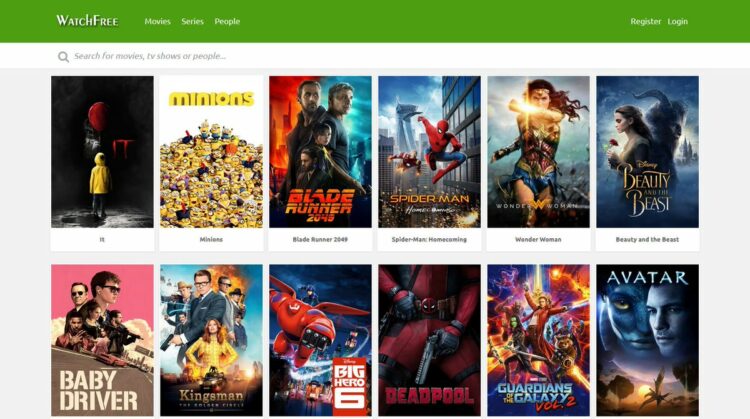Click the Avatar movie poster
The image size is (750, 419).
coord(648,340)
